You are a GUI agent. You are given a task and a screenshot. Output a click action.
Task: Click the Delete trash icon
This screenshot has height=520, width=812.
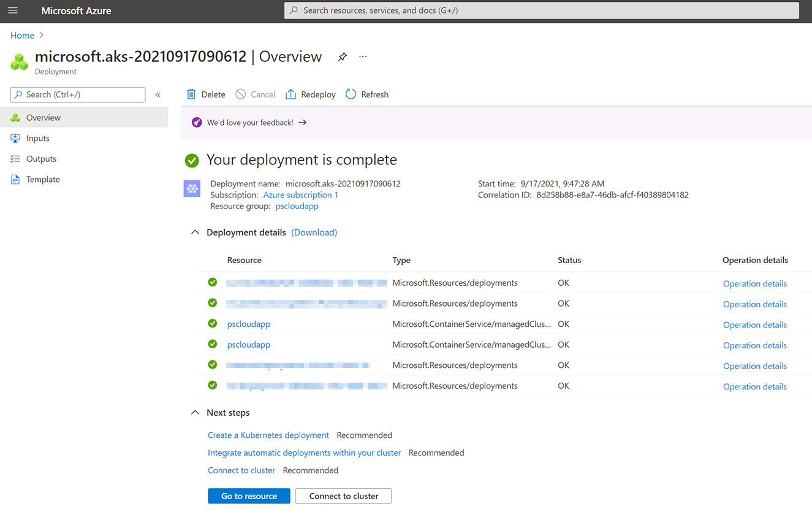[x=192, y=94]
